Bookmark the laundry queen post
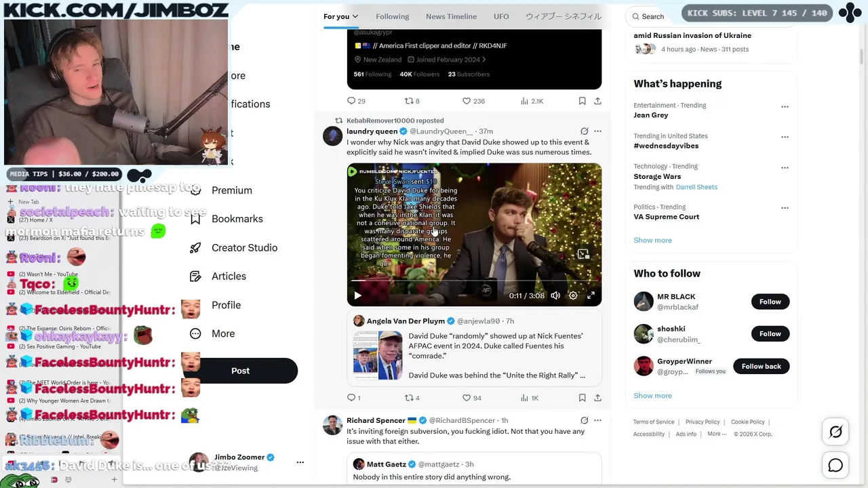This screenshot has height=488, width=868. [582, 398]
